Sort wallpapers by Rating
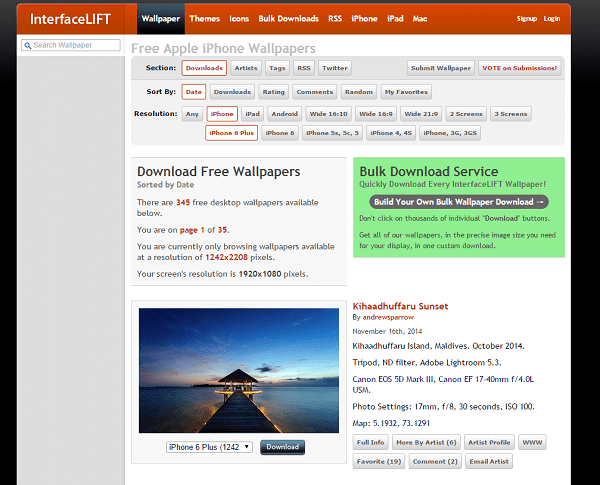Screen dimensions: 600x485 (x=274, y=92)
